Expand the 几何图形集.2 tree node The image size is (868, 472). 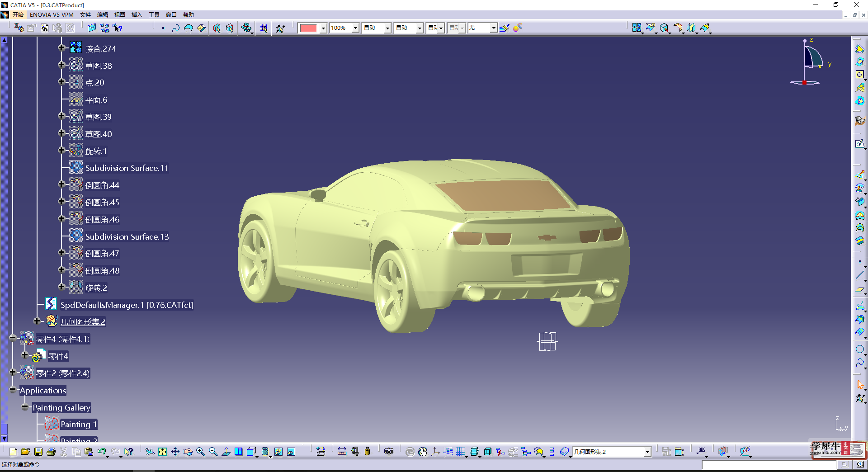tap(37, 321)
